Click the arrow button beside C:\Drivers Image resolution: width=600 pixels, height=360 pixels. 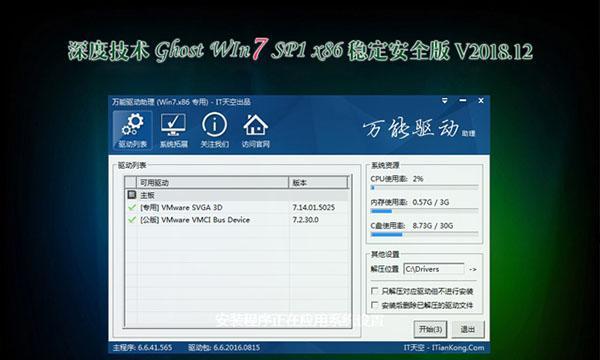click(473, 269)
